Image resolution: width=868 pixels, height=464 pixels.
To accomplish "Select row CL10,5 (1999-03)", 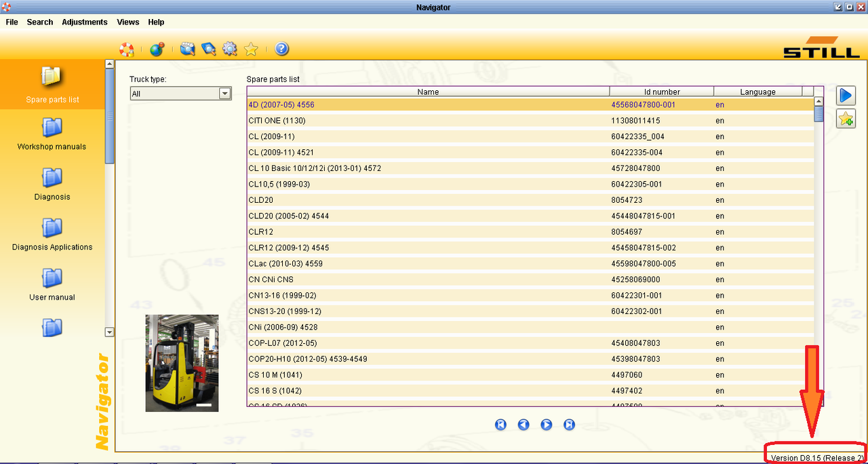I will tap(530, 185).
